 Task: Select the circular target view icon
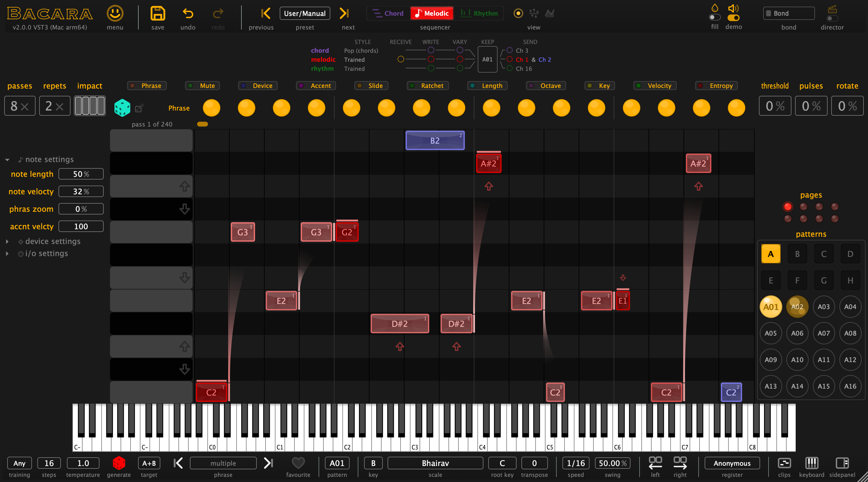tap(518, 14)
